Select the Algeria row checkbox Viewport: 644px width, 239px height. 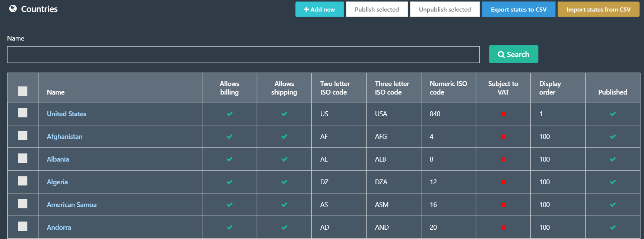tap(23, 181)
